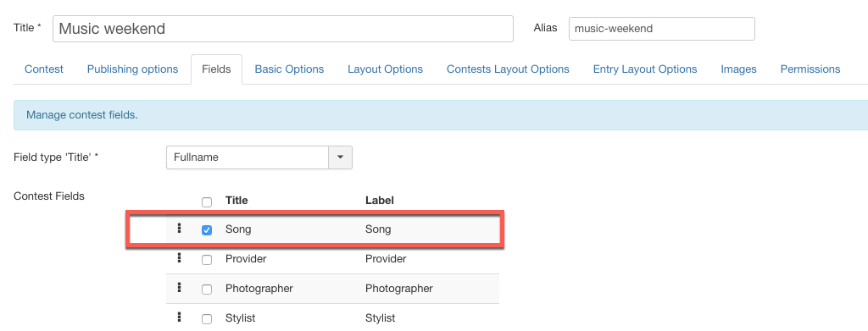Click the drag handle for Song row
Screen dimensions: 868x331
pos(179,228)
